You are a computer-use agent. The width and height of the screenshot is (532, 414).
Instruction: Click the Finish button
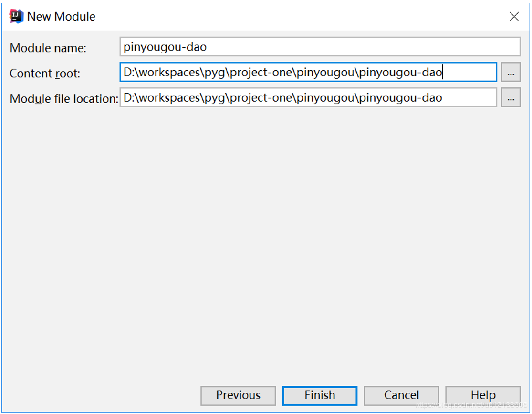pos(320,395)
